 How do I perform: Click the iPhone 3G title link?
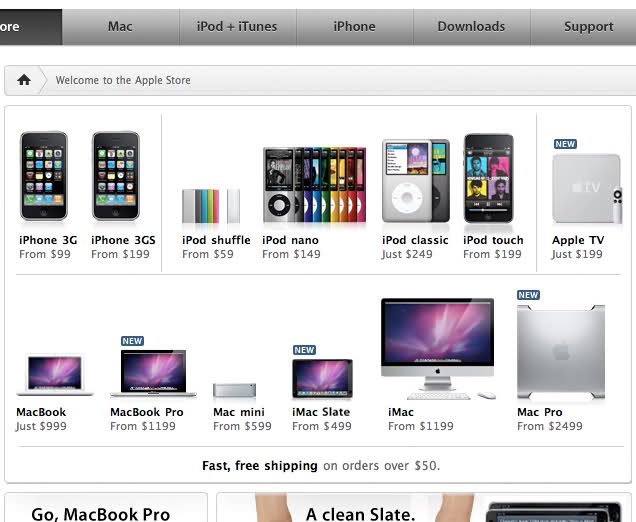pyautogui.click(x=48, y=240)
